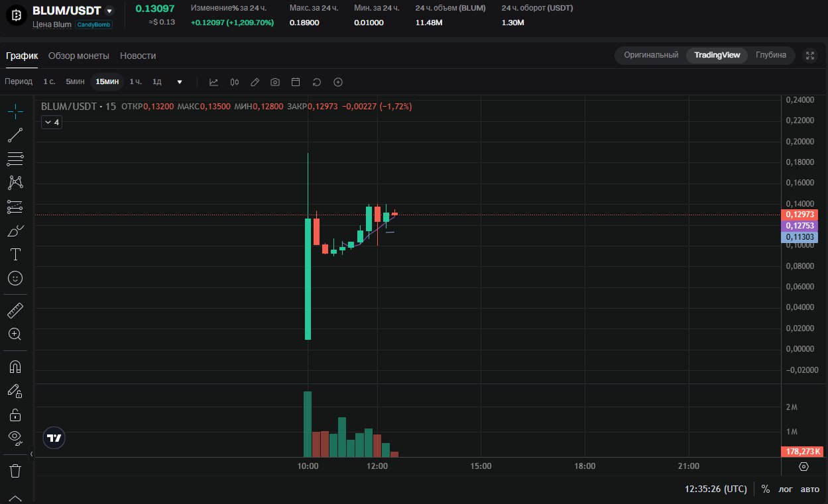Toggle the keep-drawing mode pencil-lock icon
828x504 pixels.
(15, 391)
